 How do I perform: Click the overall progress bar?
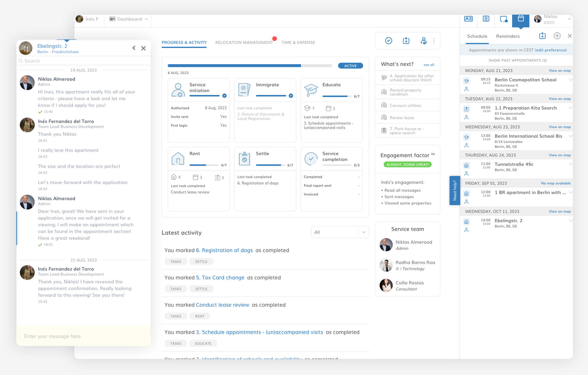point(250,66)
